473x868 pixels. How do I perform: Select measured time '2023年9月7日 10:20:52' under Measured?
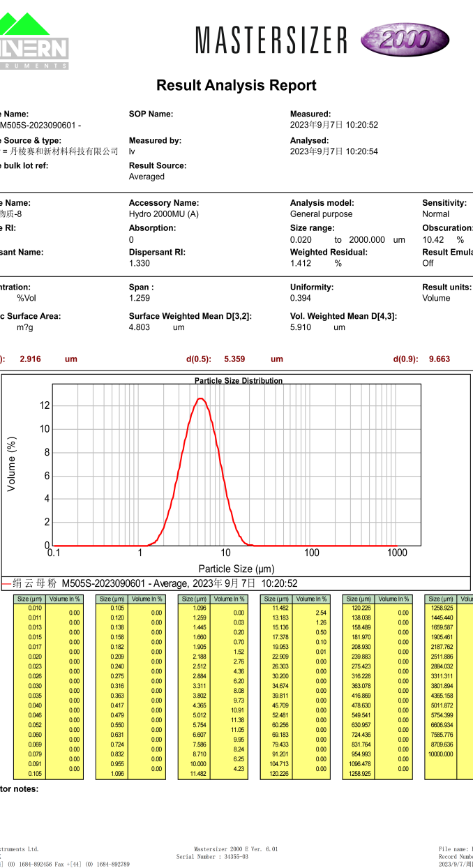pos(334,125)
